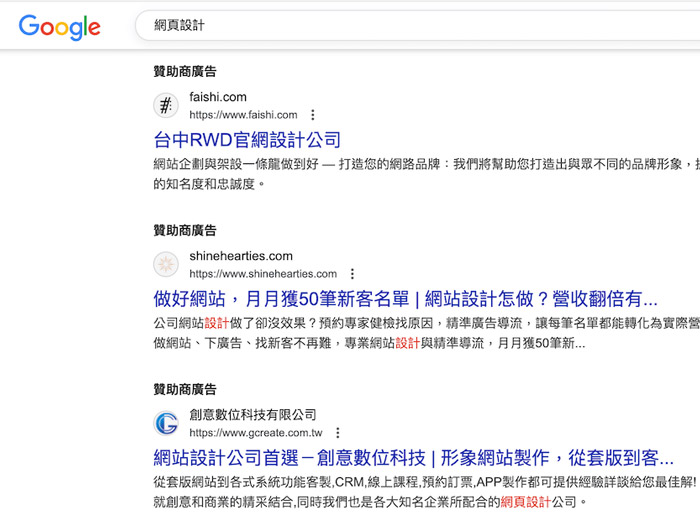Open the faishi.com favicon icon
This screenshot has width=700, height=518.
[x=166, y=106]
